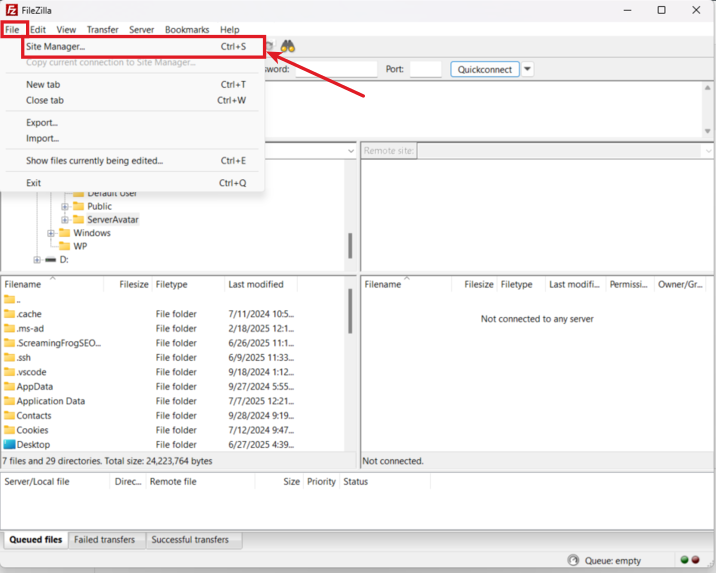Viewport: 716px width, 573px height.
Task: Switch to the Failed transfers tab
Action: coord(105,540)
